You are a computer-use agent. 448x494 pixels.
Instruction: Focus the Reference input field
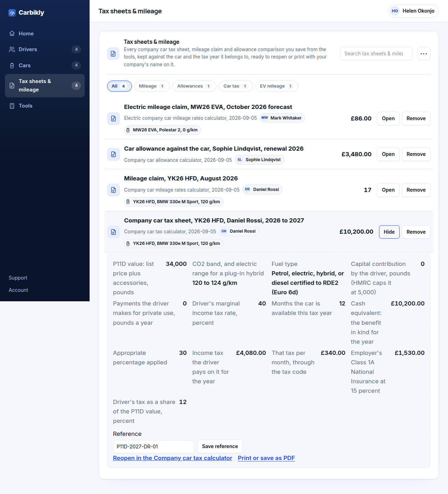pos(153,447)
